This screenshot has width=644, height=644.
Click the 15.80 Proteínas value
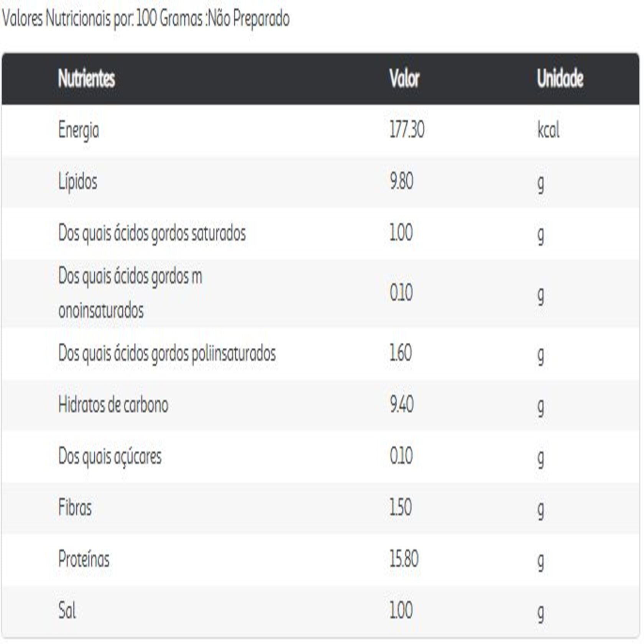[404, 559]
